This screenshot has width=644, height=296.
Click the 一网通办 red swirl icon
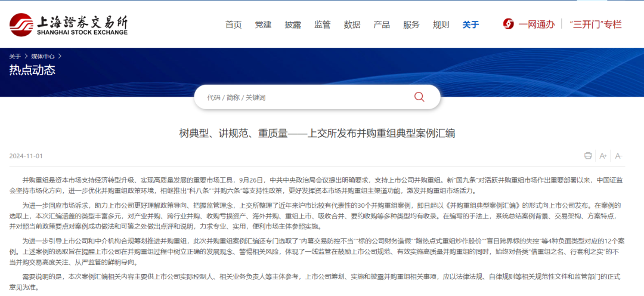coord(509,24)
